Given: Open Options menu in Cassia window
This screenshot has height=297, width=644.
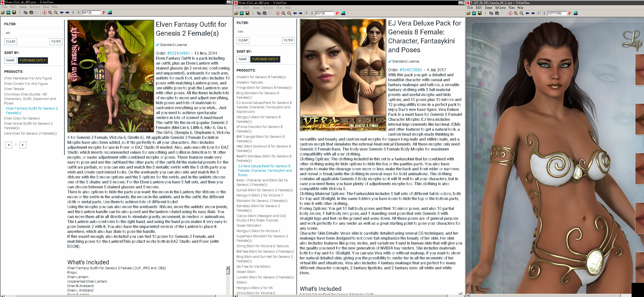Looking at the screenshot, I should (500, 7).
